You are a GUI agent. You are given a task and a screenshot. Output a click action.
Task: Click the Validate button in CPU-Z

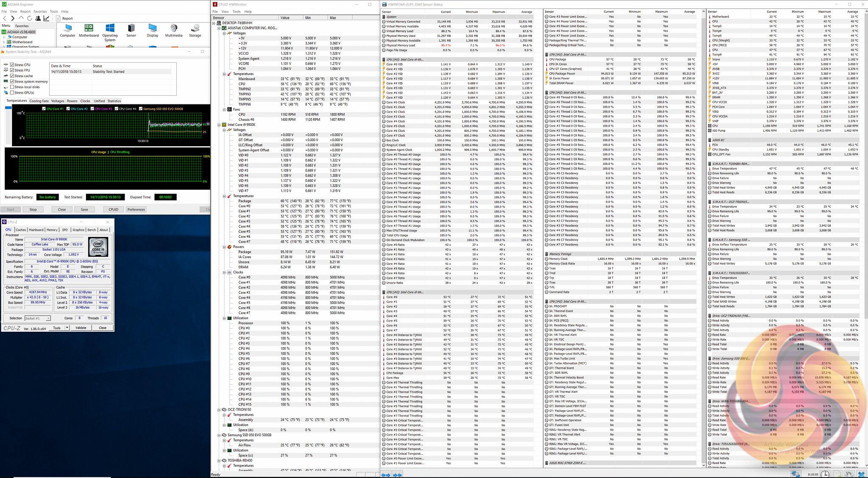[x=81, y=328]
